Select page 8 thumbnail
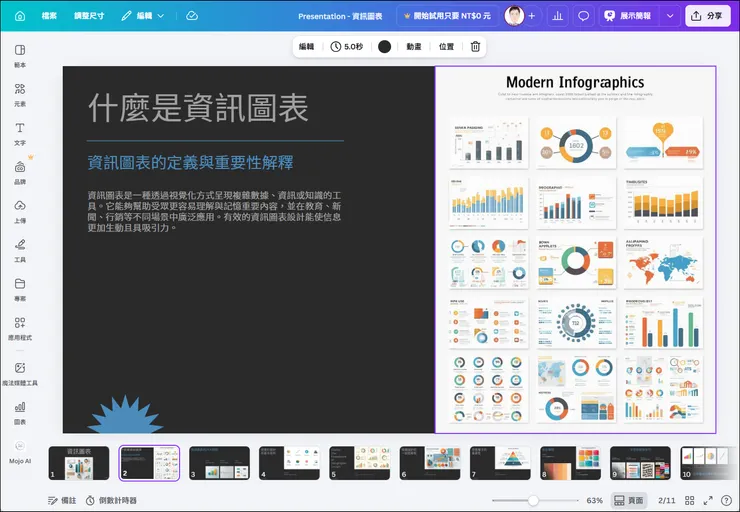 570,463
